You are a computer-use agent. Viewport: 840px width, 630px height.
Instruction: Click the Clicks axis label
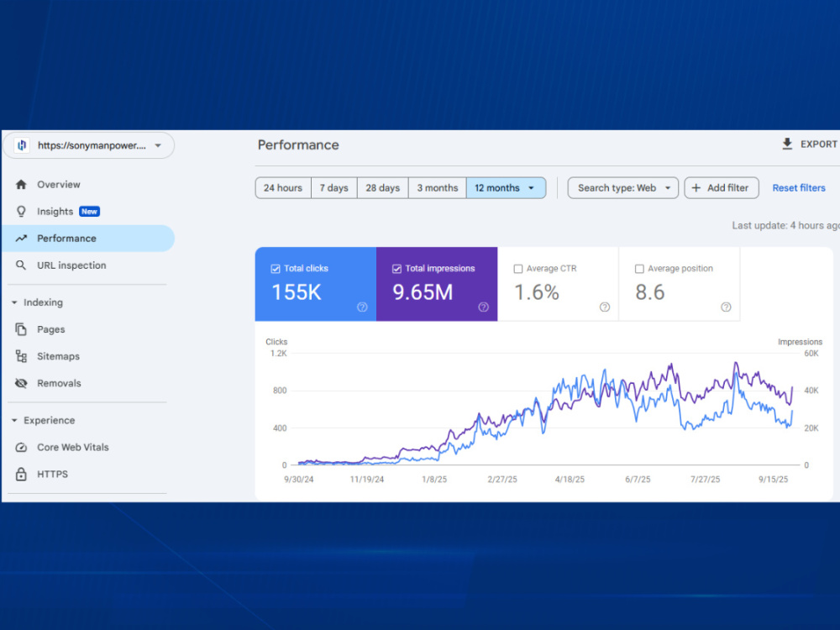coord(276,342)
